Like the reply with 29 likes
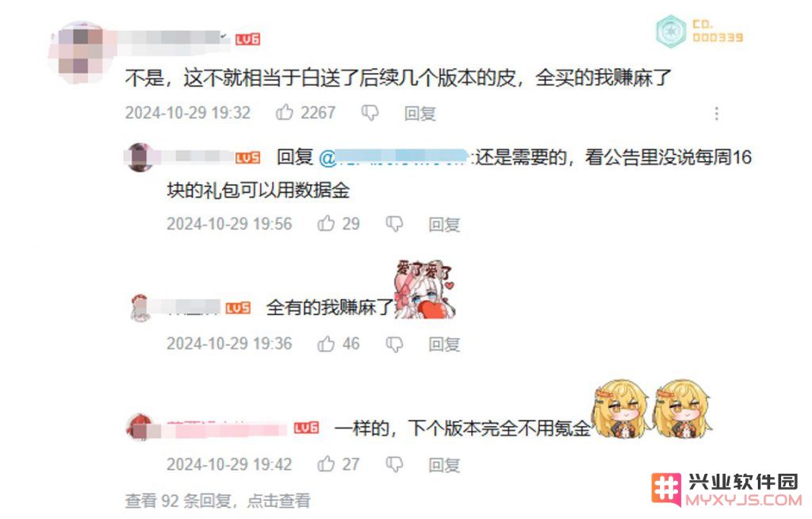The width and height of the screenshot is (812, 519). 326,224
